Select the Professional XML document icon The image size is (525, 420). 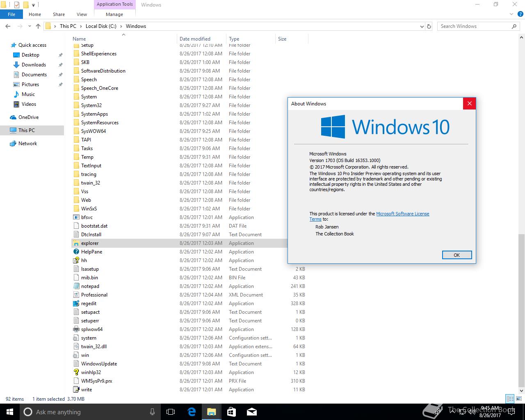pyautogui.click(x=76, y=295)
